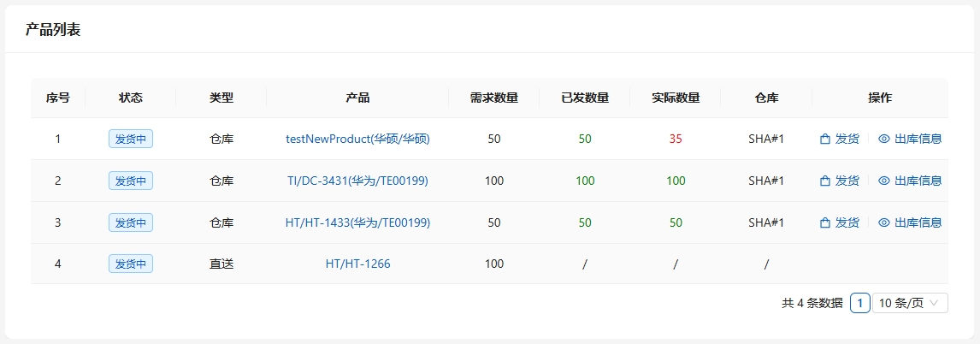980x344 pixels.
Task: Click the 发货中 status tag in row 4
Action: (x=131, y=264)
